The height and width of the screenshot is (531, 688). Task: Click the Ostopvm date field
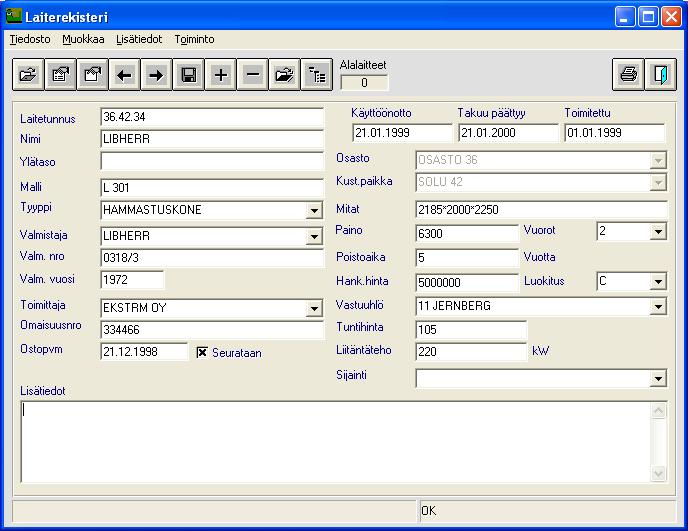pos(144,352)
